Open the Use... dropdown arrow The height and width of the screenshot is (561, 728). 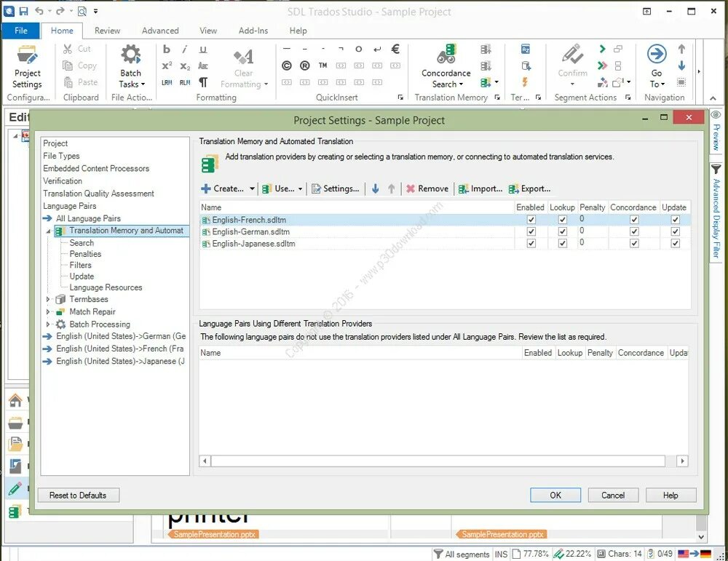tap(300, 189)
